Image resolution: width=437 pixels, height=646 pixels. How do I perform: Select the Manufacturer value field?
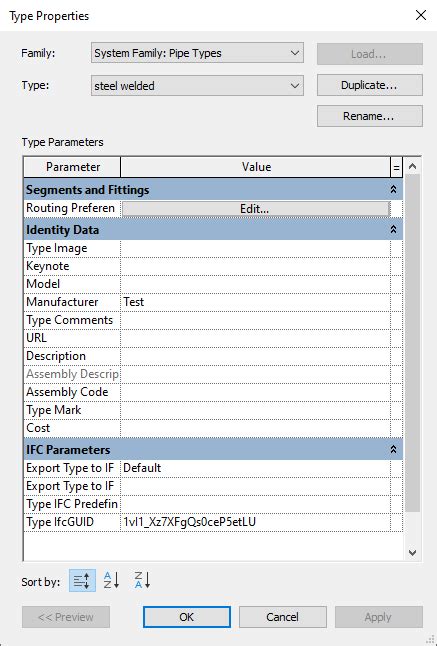255,302
